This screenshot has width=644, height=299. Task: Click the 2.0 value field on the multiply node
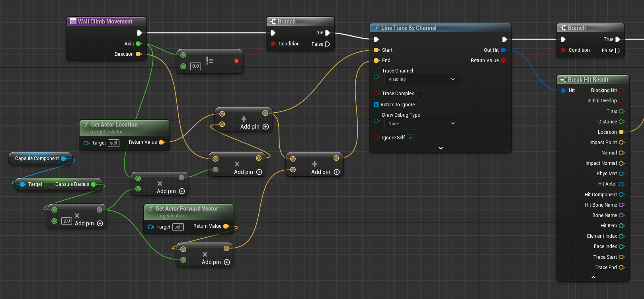click(66, 221)
